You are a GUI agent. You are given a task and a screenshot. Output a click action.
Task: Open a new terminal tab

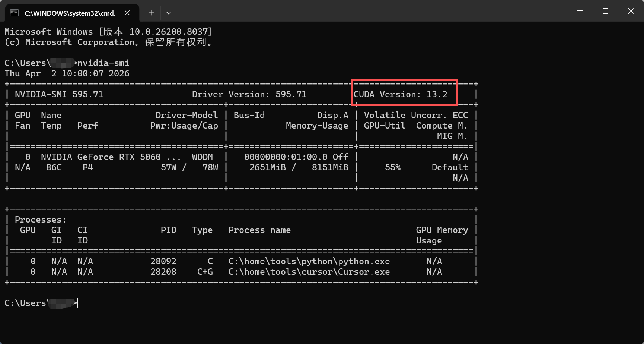point(152,13)
